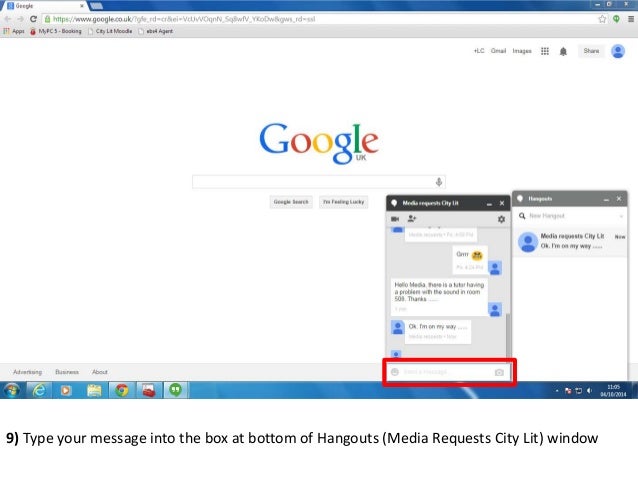Open chat settings gear in Media requests window
Viewport: 638px width, 479px height.
tap(501, 219)
